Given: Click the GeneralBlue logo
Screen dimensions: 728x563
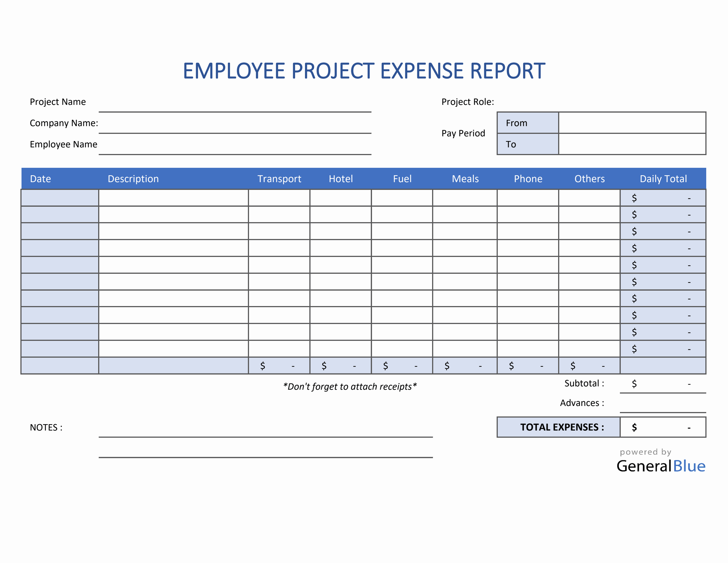Looking at the screenshot, I should click(661, 466).
